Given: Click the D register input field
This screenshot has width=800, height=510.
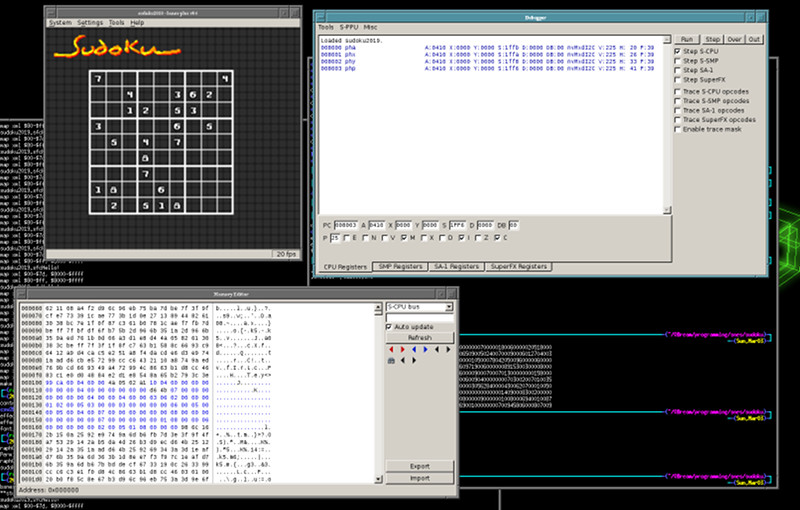Looking at the screenshot, I should pos(485,225).
